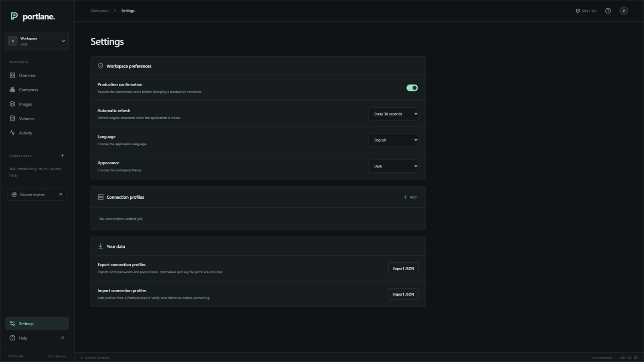Click Export JSON button

(x=403, y=268)
